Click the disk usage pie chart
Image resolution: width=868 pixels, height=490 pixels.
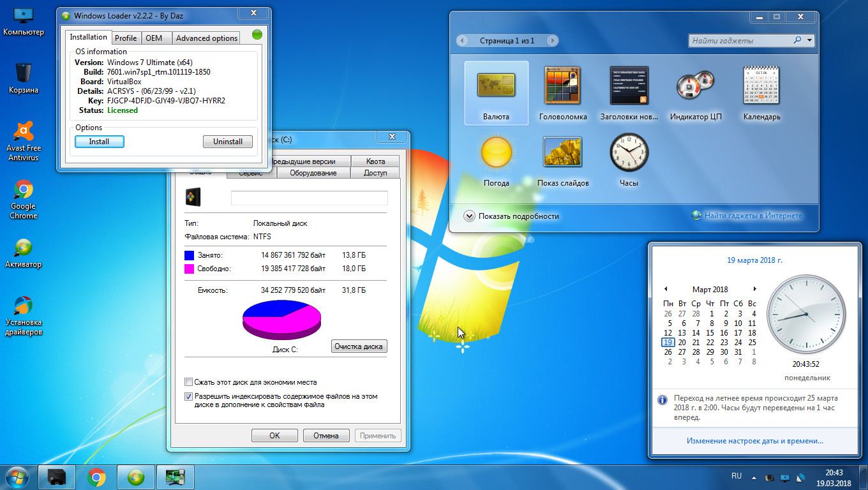coord(281,320)
